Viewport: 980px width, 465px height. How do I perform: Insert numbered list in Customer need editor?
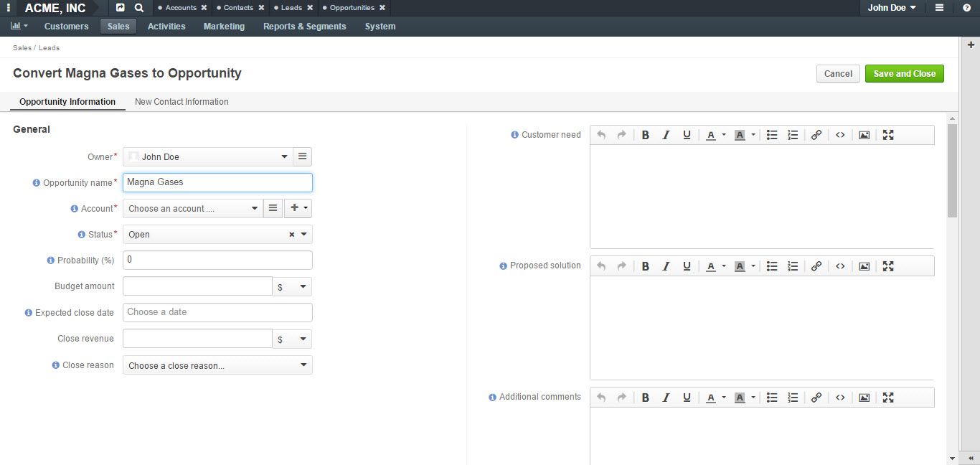point(793,135)
